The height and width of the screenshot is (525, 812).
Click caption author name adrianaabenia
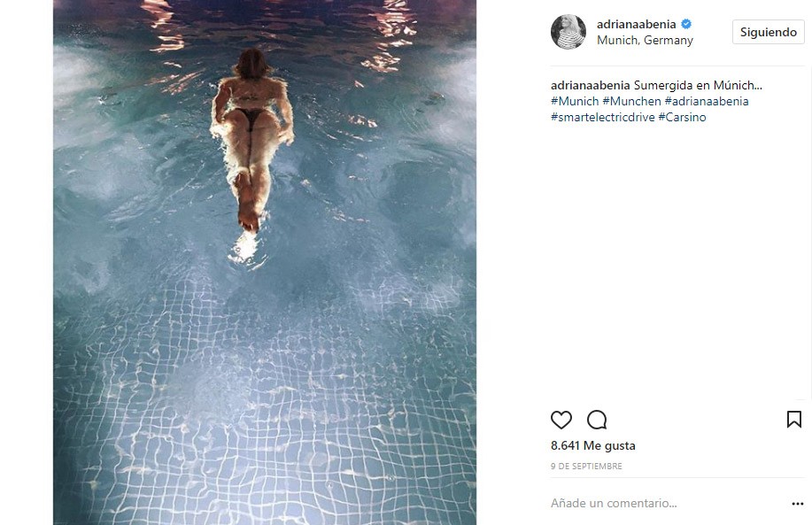point(591,85)
